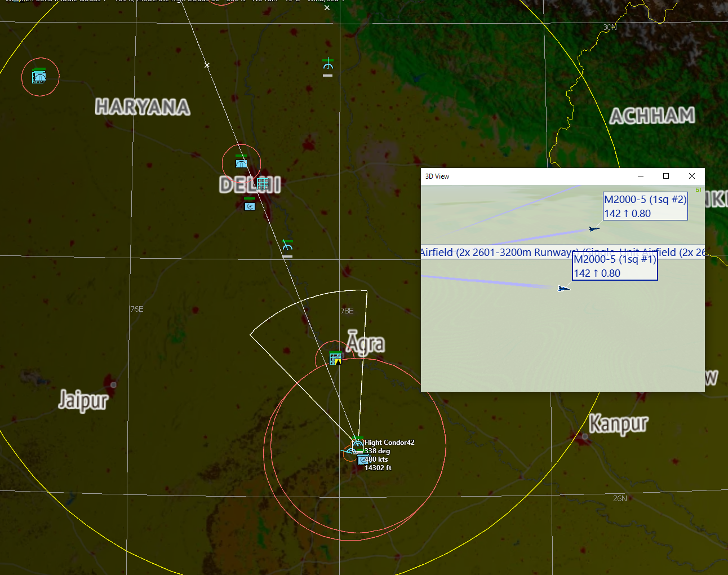Click the 3D View title bar text
Viewport: 728px width, 575px height.
point(437,176)
